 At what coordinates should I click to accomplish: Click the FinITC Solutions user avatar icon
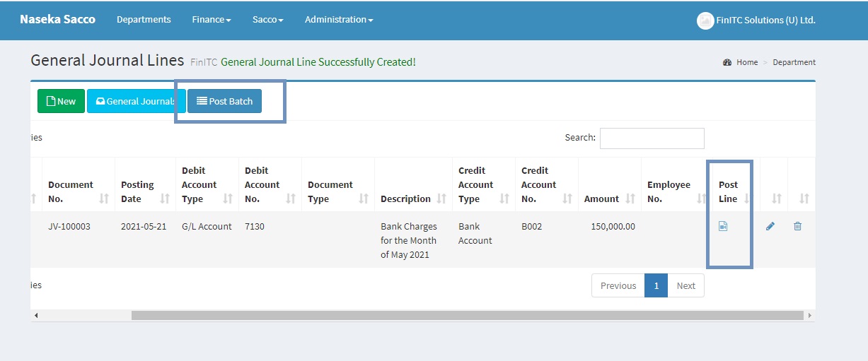point(705,20)
